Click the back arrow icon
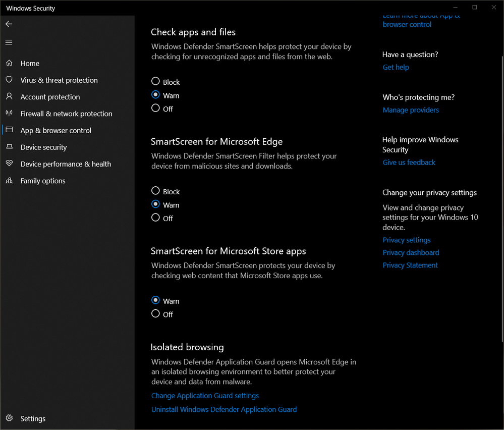 9,24
